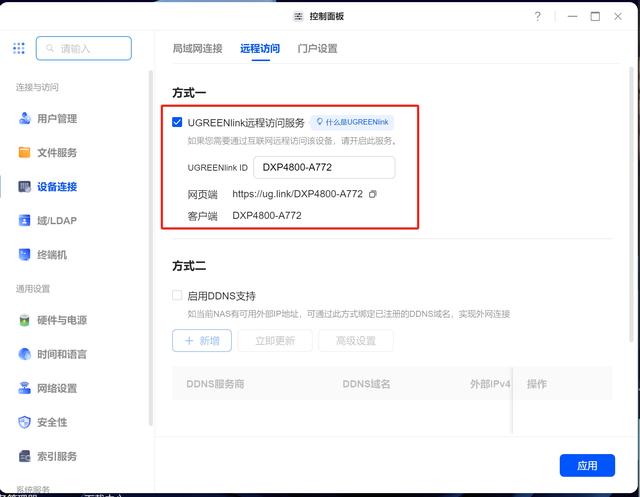
Task: Click the Terminal (终端机) icon
Action: [x=24, y=255]
